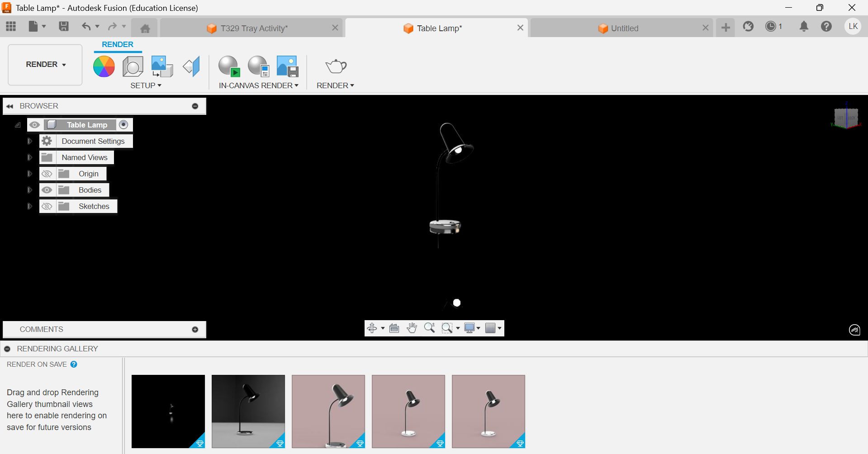Switch to the Untitled document tab
The height and width of the screenshot is (454, 868).
(x=624, y=28)
